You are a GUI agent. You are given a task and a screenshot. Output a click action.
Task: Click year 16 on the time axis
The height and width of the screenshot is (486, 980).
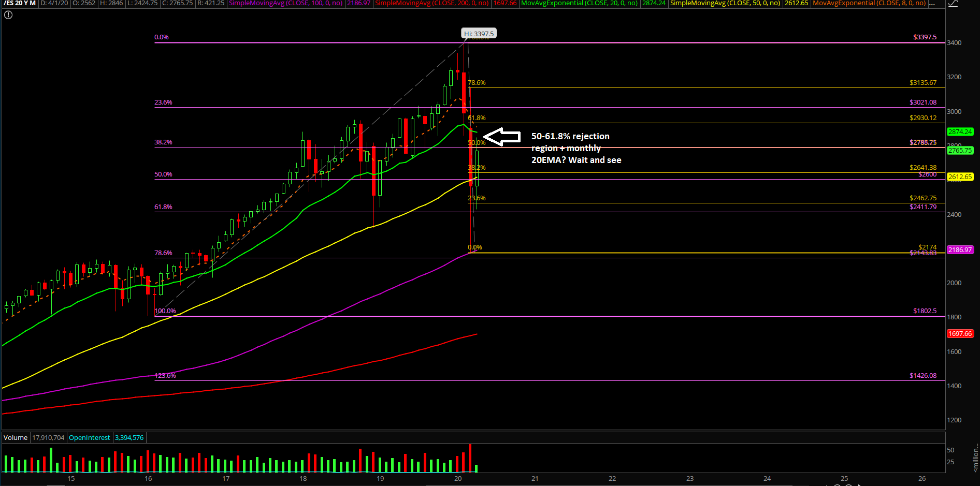(x=148, y=479)
